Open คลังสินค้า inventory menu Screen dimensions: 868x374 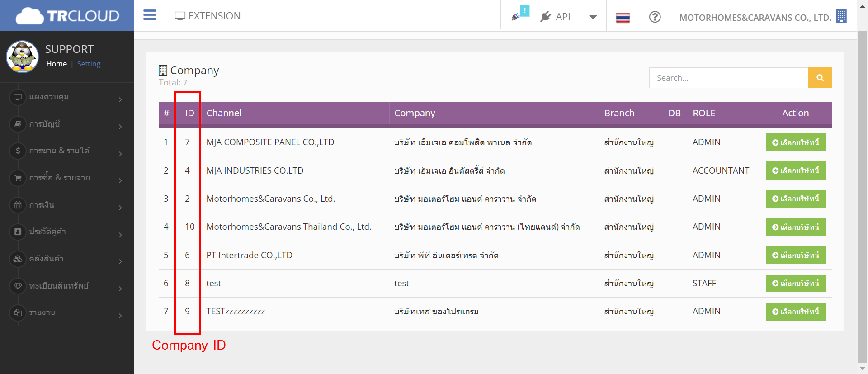[46, 259]
